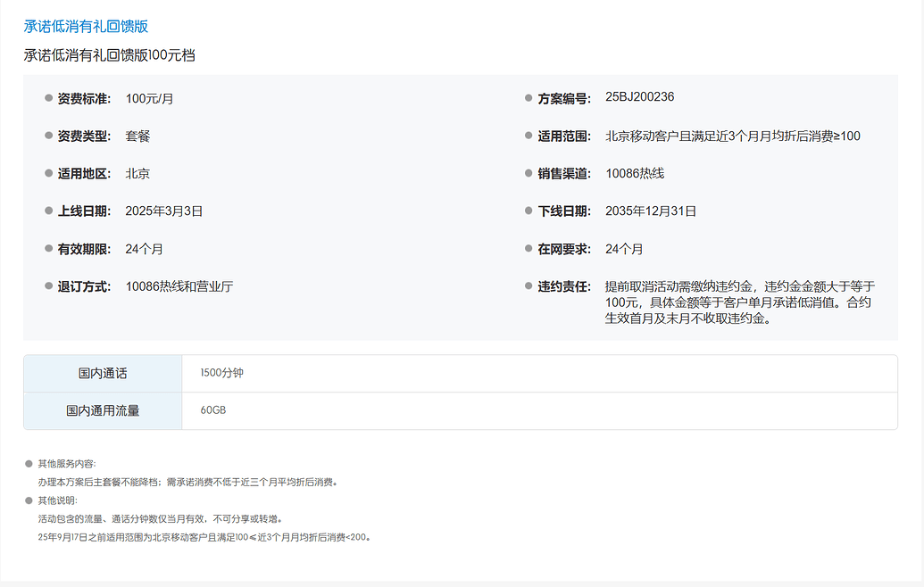Click the 上线日期 label
Image resolution: width=924 pixels, height=587 pixels.
84,211
